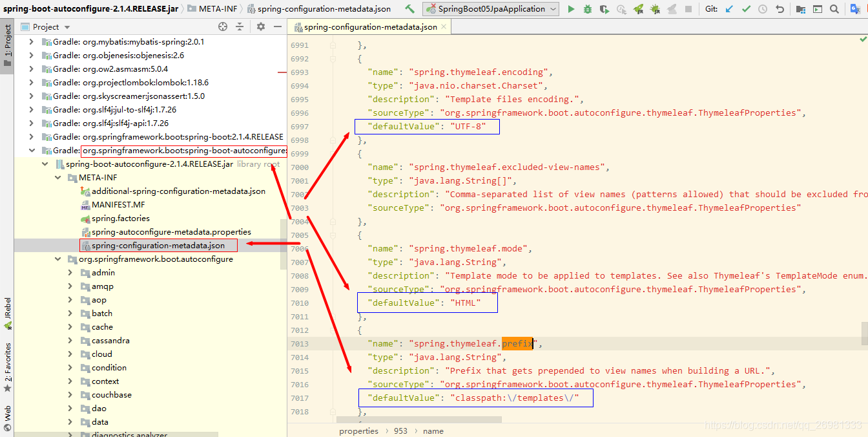This screenshot has width=868, height=437.
Task: Run with Coverage icon in toolbar
Action: tap(604, 9)
